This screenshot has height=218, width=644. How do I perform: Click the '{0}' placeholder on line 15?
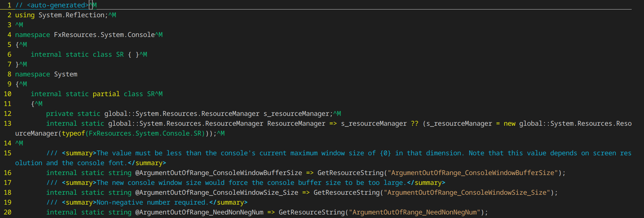click(385, 153)
